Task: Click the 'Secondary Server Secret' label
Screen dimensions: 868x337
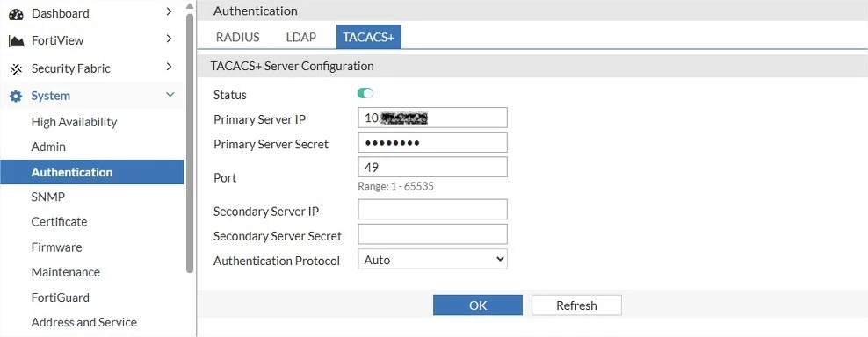Action: [x=278, y=236]
